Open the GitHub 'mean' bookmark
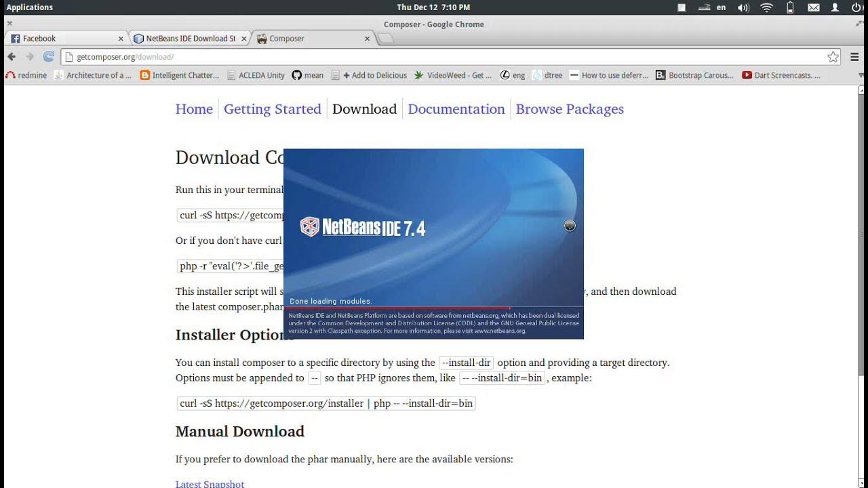 pos(308,75)
